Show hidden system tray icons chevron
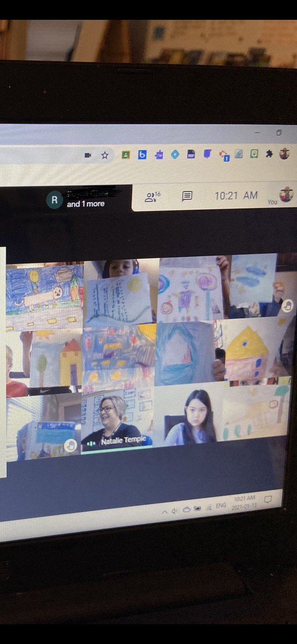 click(165, 512)
